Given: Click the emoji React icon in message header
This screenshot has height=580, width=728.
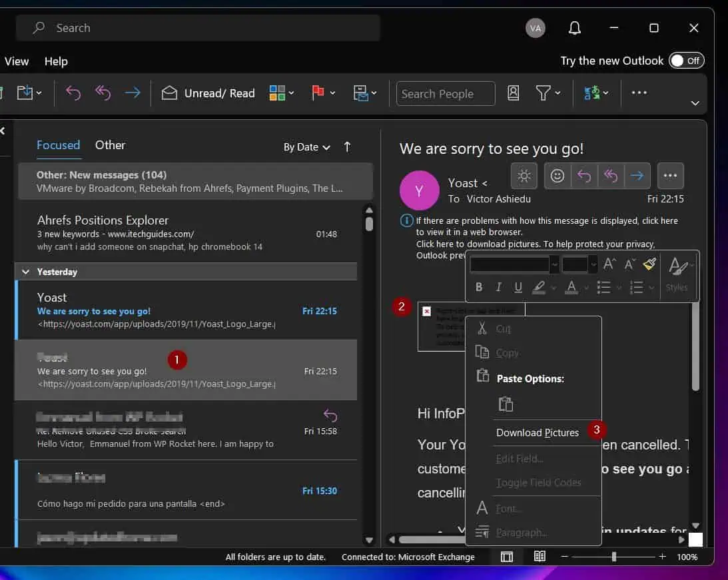Looking at the screenshot, I should click(x=557, y=176).
